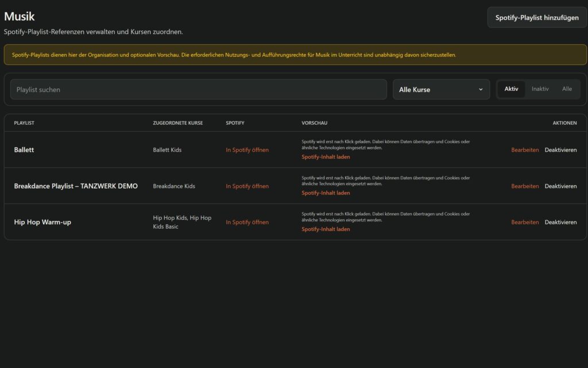Load Spotify content for the Breakdance Playlist
The image size is (588, 368).
click(326, 193)
